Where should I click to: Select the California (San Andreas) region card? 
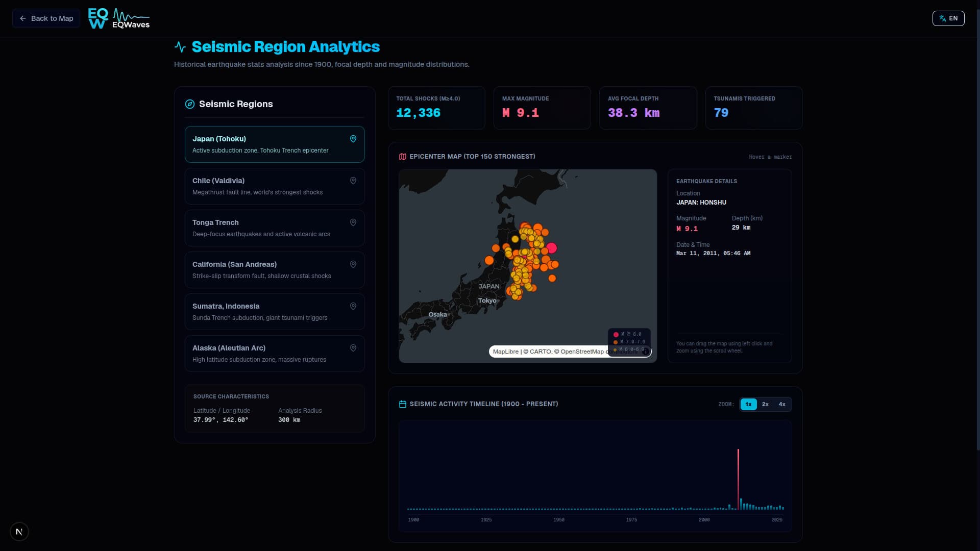coord(275,270)
